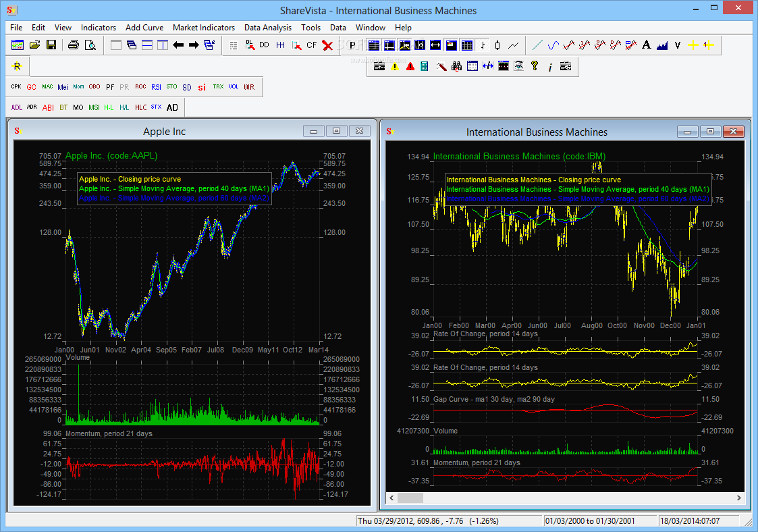Select the straight trend line tool
Screen dimensions: 758x532
coord(537,45)
